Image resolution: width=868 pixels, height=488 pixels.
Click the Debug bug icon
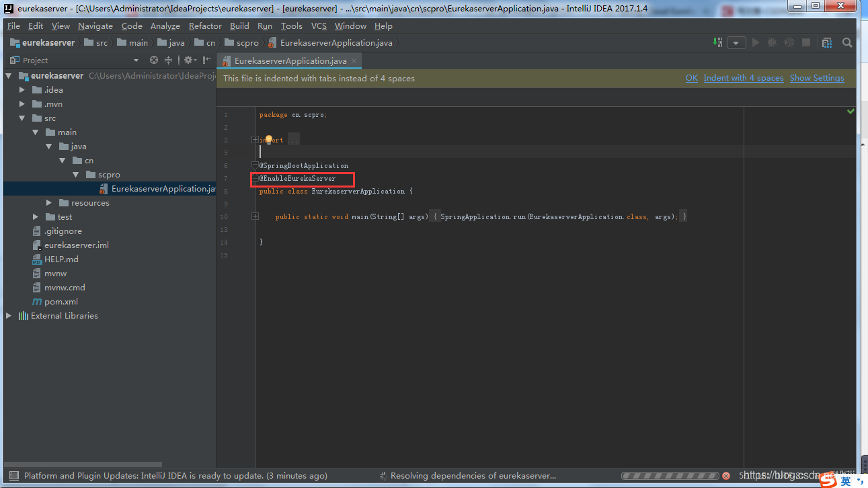click(x=772, y=42)
